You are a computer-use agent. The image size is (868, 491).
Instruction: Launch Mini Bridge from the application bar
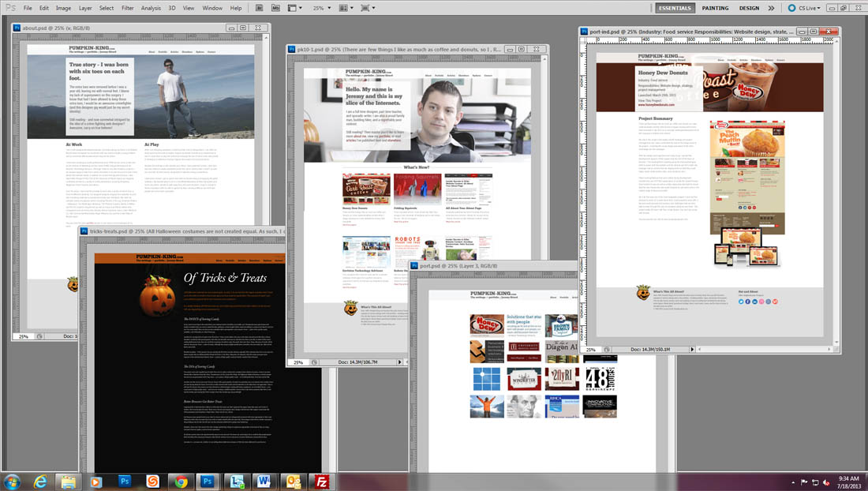(275, 8)
